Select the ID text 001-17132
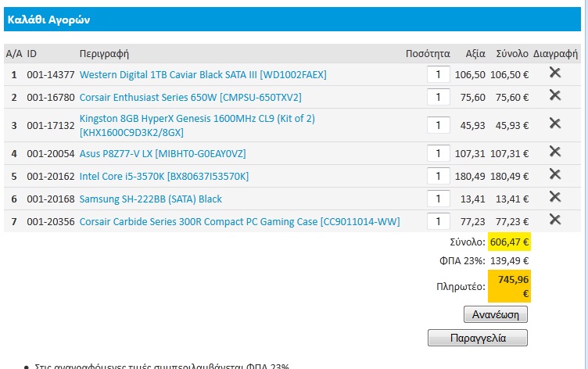The width and height of the screenshot is (588, 369). 51,125
